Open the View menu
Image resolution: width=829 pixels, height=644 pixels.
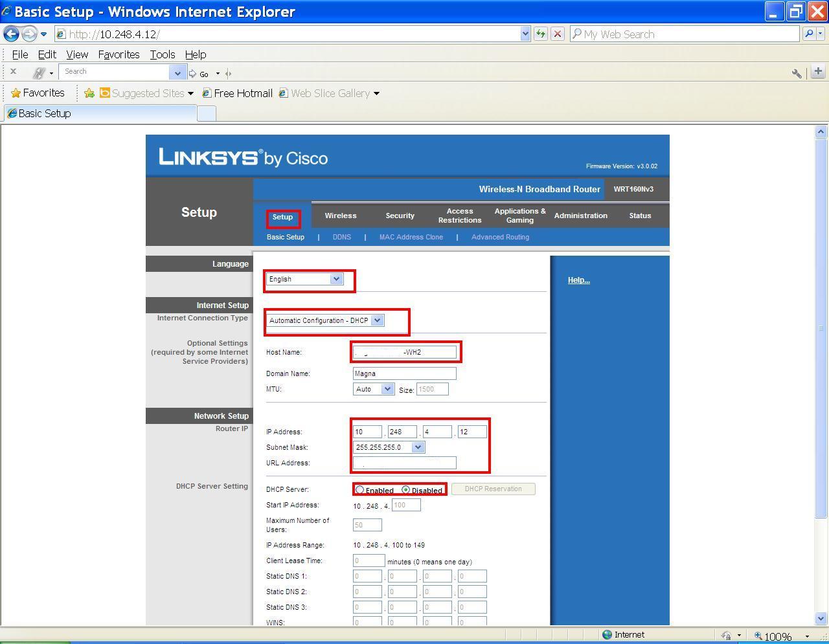pos(76,54)
